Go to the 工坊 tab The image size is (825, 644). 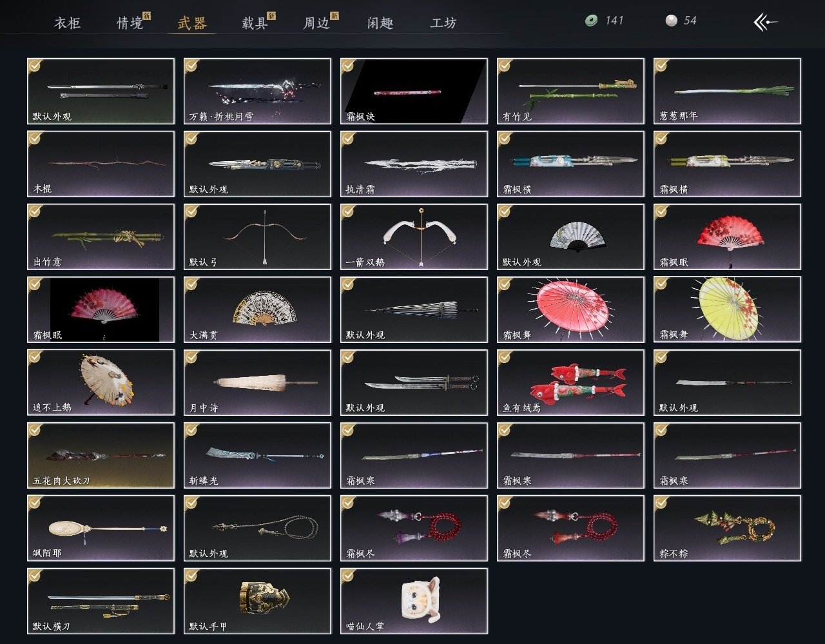click(443, 23)
